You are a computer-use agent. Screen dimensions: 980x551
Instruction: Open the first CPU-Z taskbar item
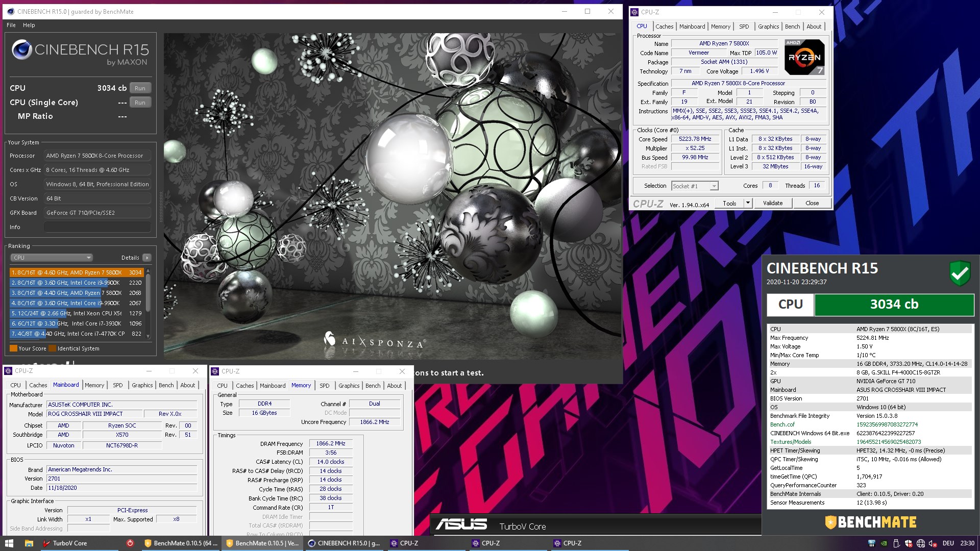(426, 543)
